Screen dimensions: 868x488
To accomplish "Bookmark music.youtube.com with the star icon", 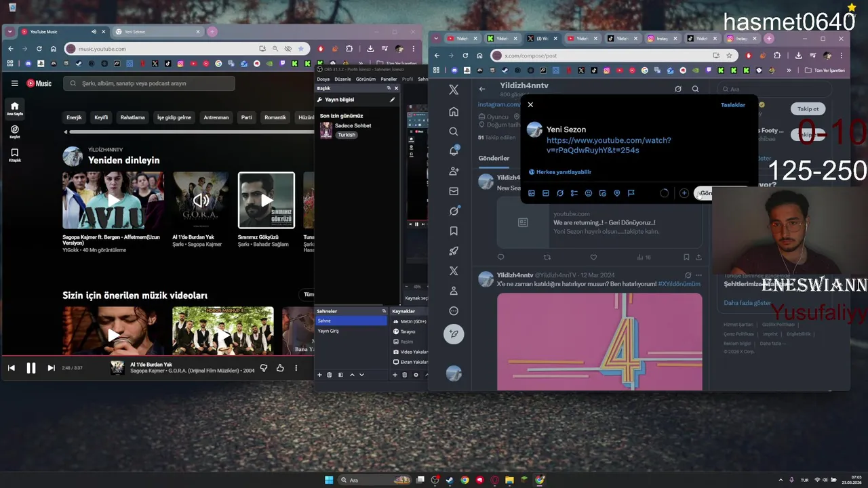I will [300, 49].
